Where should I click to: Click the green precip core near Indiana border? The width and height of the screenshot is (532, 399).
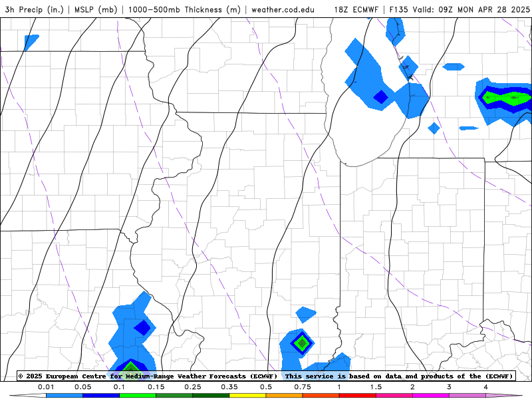(302, 343)
